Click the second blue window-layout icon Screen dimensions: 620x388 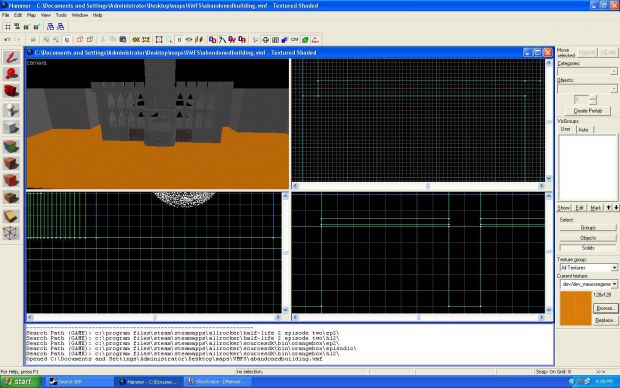pos(60,27)
